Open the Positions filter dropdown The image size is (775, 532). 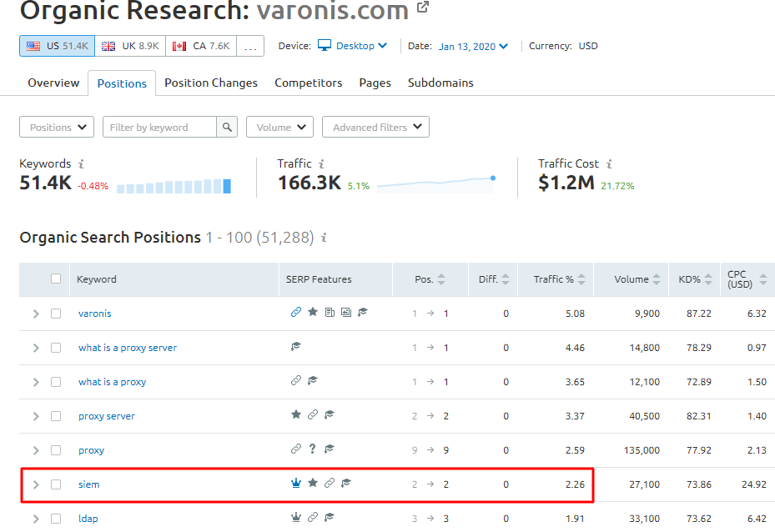(x=57, y=127)
